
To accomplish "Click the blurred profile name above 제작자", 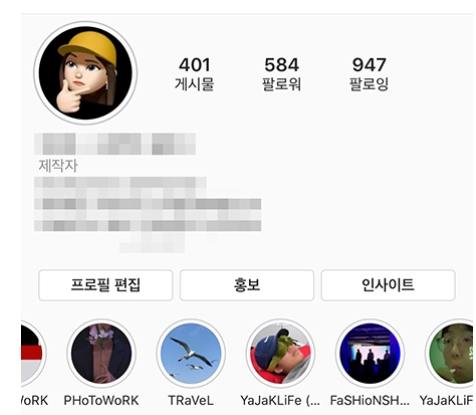I will (x=115, y=144).
